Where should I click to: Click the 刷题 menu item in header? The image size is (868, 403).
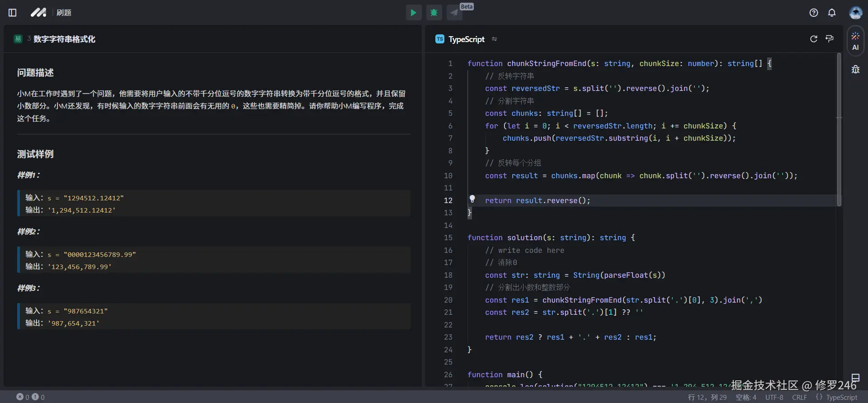pos(64,13)
